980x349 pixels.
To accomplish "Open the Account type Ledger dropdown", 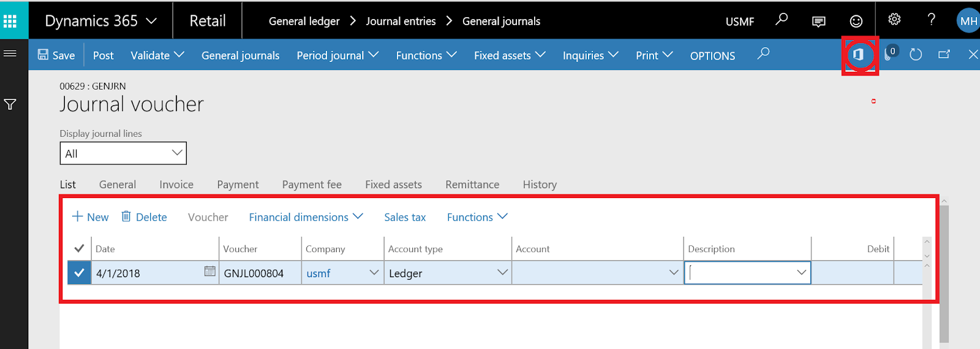I will (x=502, y=272).
